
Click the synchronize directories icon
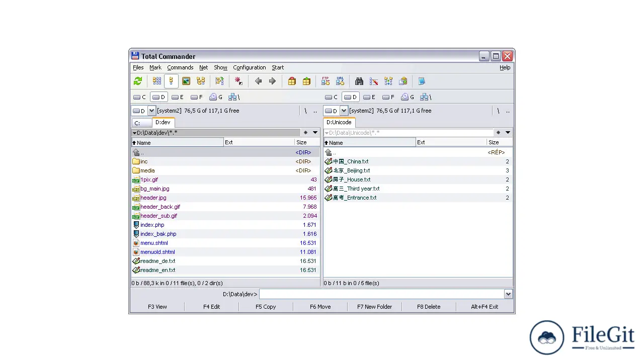[x=388, y=81]
